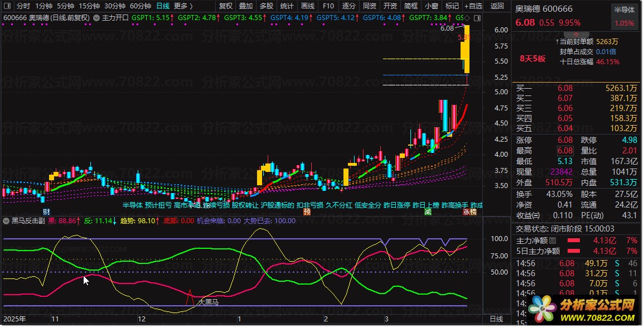644x327 pixels.
Task: Click the 14:56 trade row with 49.1万
Action: 577,263
